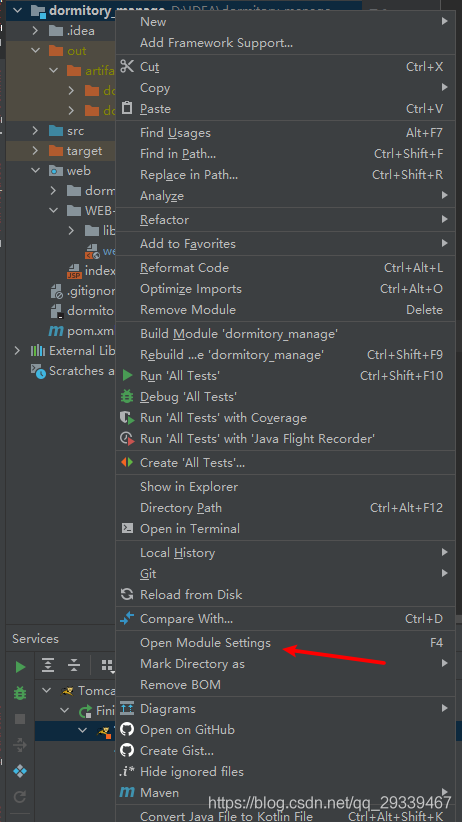
Task: Click the Hide ignored files icon
Action: (127, 772)
